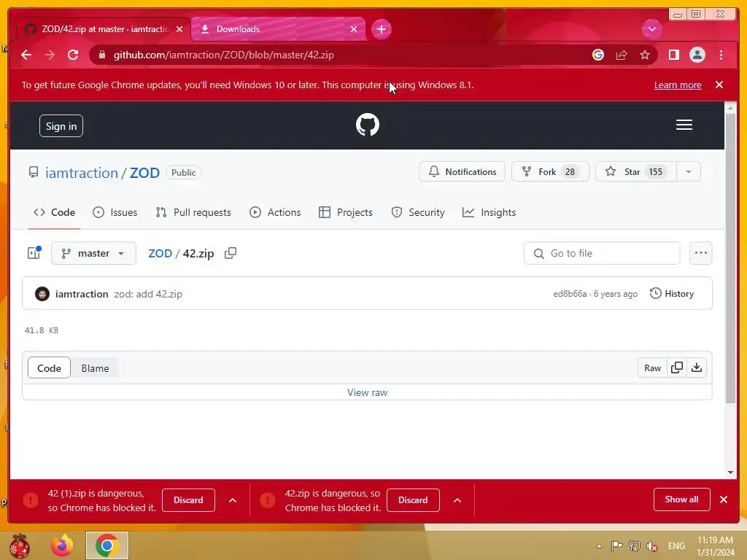This screenshot has width=747, height=560.
Task: Open the three-dots file options menu
Action: pyautogui.click(x=701, y=253)
